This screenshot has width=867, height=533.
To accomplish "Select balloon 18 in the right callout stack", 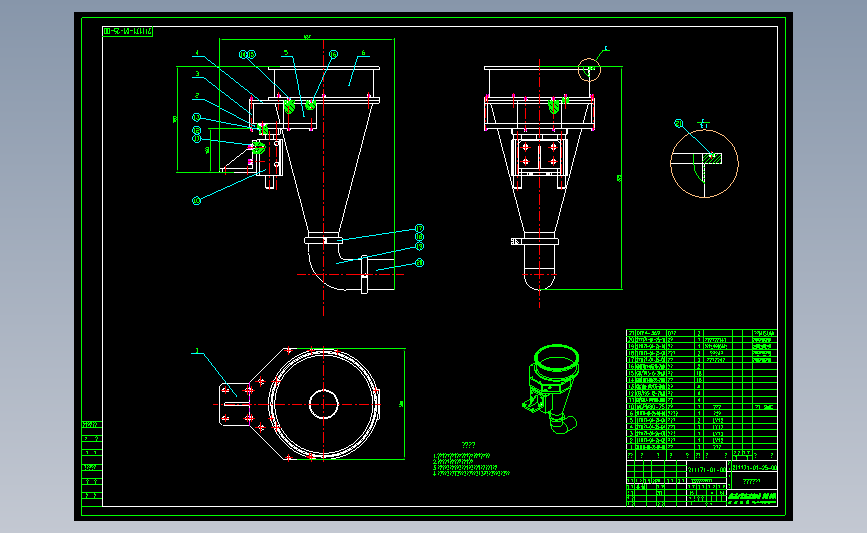I will click(x=420, y=237).
